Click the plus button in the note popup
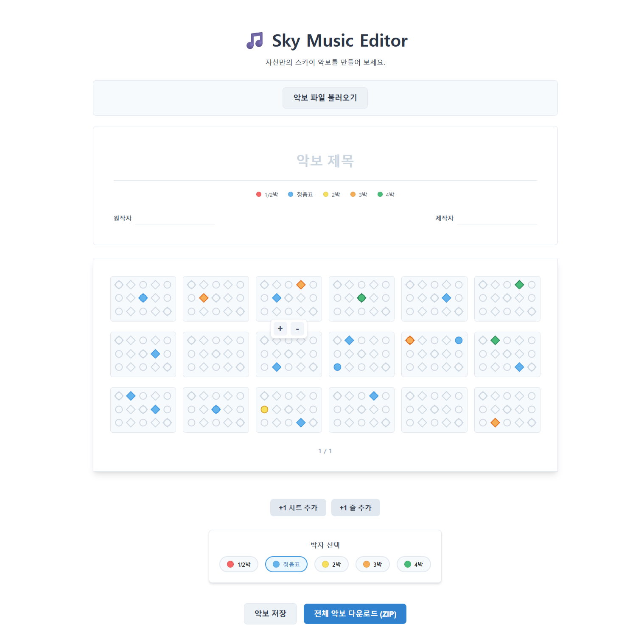 click(x=280, y=329)
